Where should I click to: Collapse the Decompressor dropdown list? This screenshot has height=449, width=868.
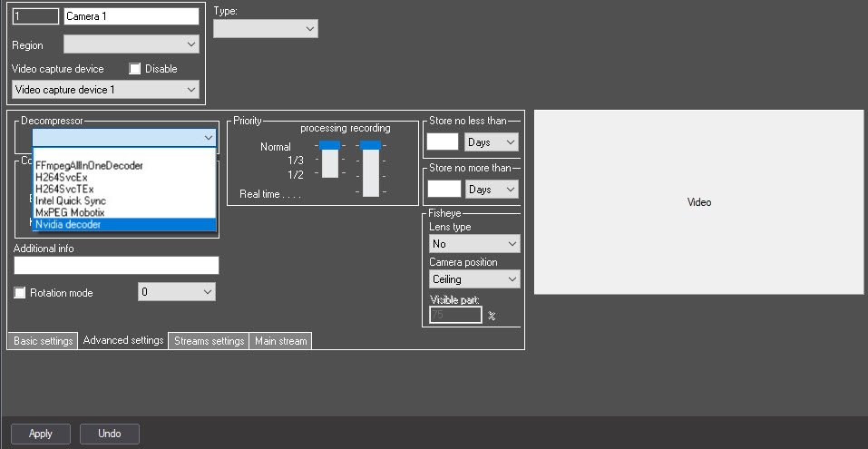point(208,138)
